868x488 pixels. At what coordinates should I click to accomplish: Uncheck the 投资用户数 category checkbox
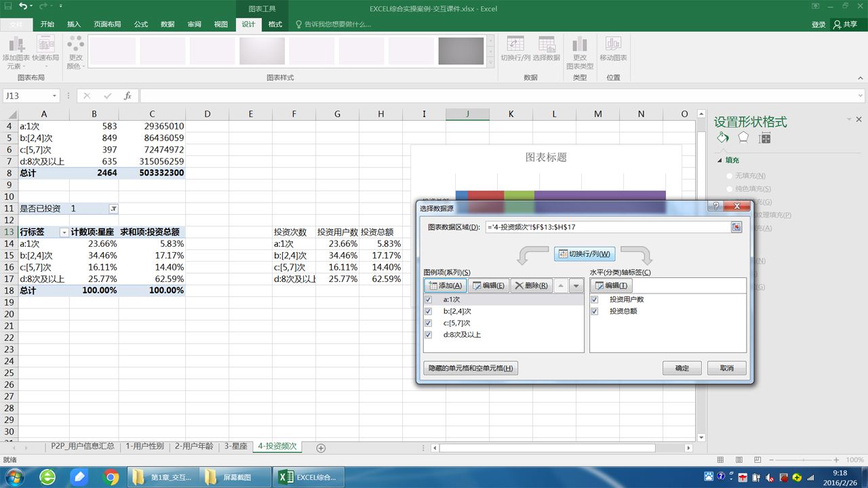(595, 300)
